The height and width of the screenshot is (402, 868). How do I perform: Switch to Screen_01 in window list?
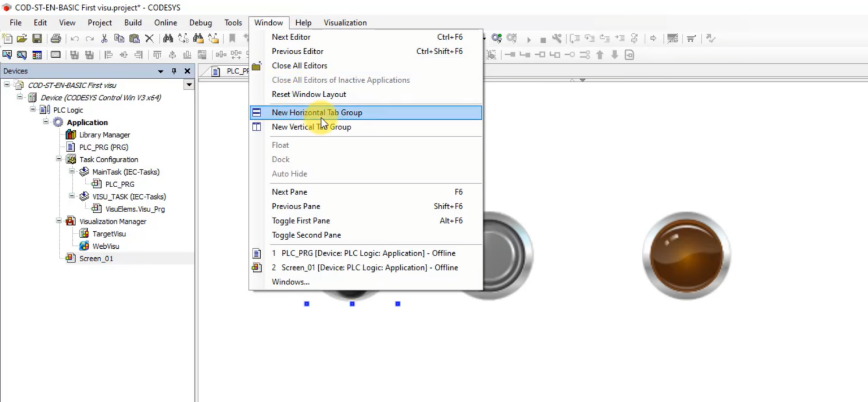pyautogui.click(x=370, y=267)
